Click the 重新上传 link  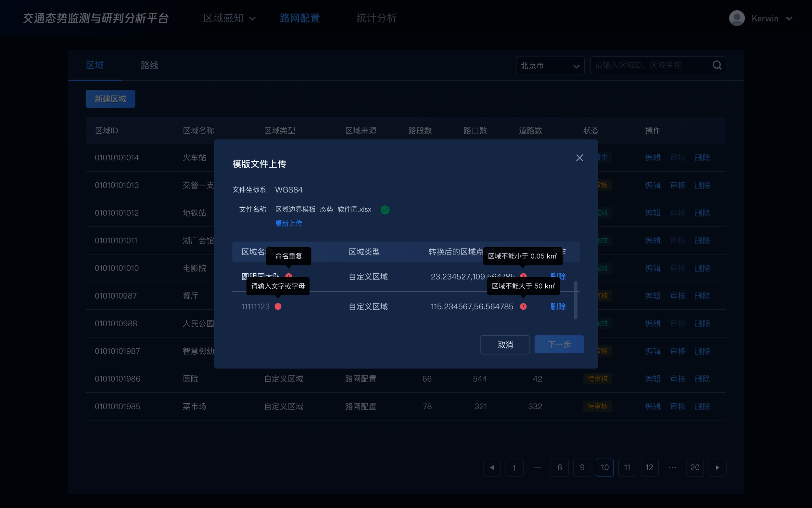(288, 223)
